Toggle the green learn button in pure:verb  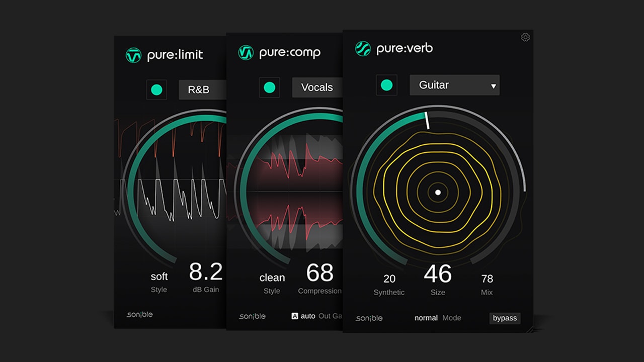386,85
